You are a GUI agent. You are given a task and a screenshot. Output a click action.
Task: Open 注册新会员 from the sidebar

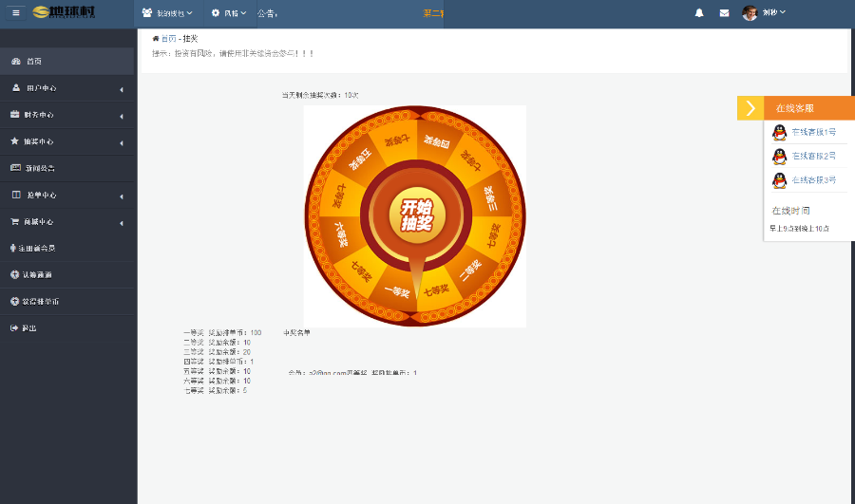pyautogui.click(x=66, y=248)
